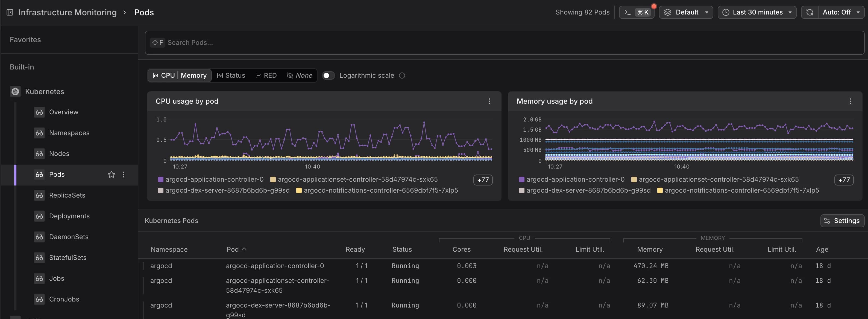Viewport: 868px width, 319px height.
Task: Sort table by Memory column header
Action: pos(650,250)
